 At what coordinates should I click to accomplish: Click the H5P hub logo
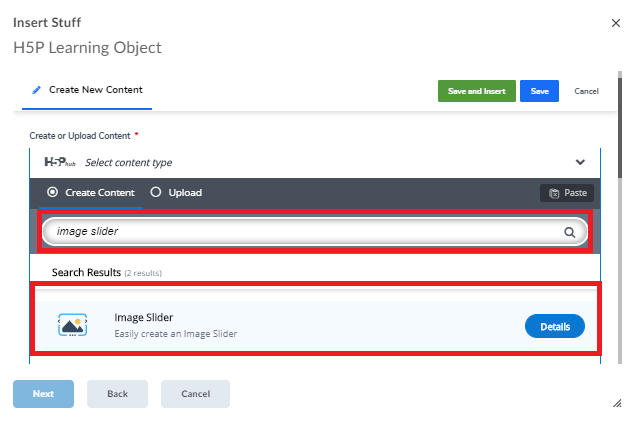coord(60,162)
